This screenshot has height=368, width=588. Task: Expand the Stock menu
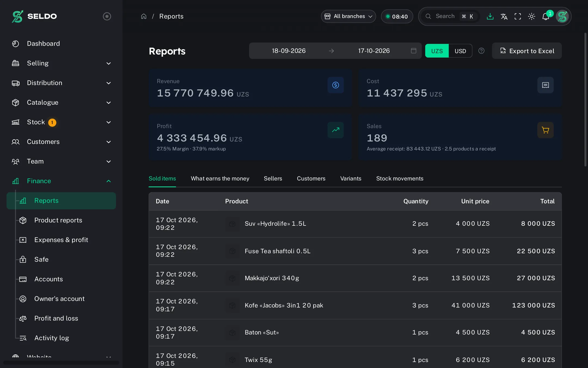(61, 122)
